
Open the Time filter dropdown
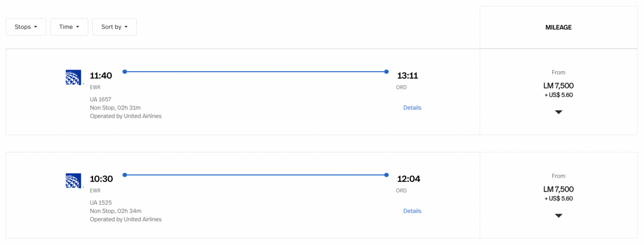[69, 27]
